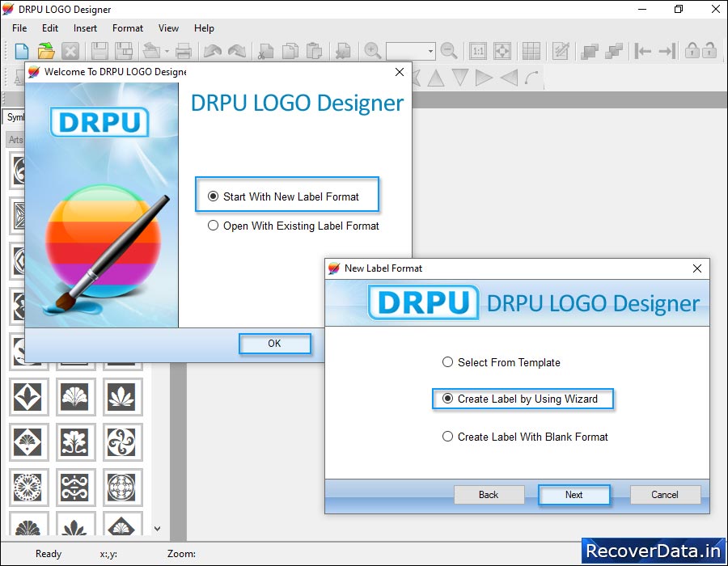Click Cancel in New Label Format dialog

pyautogui.click(x=665, y=495)
